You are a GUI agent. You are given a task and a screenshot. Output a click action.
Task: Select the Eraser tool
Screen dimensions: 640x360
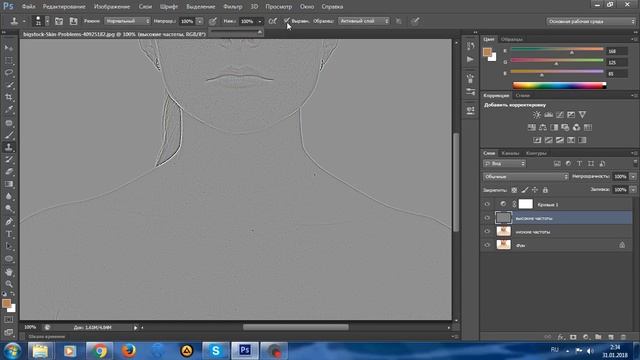click(x=9, y=172)
